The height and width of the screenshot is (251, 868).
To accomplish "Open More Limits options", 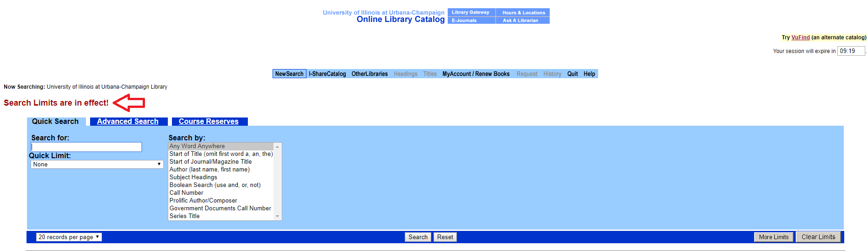I will coord(774,237).
